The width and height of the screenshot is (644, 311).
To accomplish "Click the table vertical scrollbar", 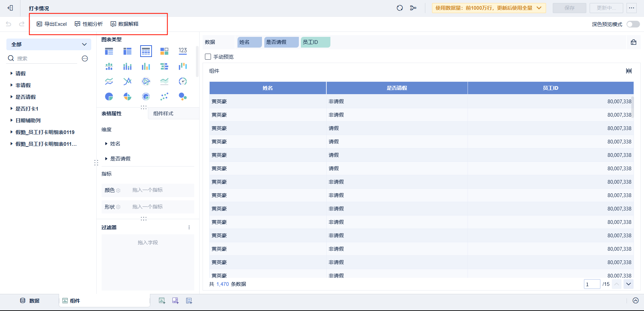I will [633, 106].
